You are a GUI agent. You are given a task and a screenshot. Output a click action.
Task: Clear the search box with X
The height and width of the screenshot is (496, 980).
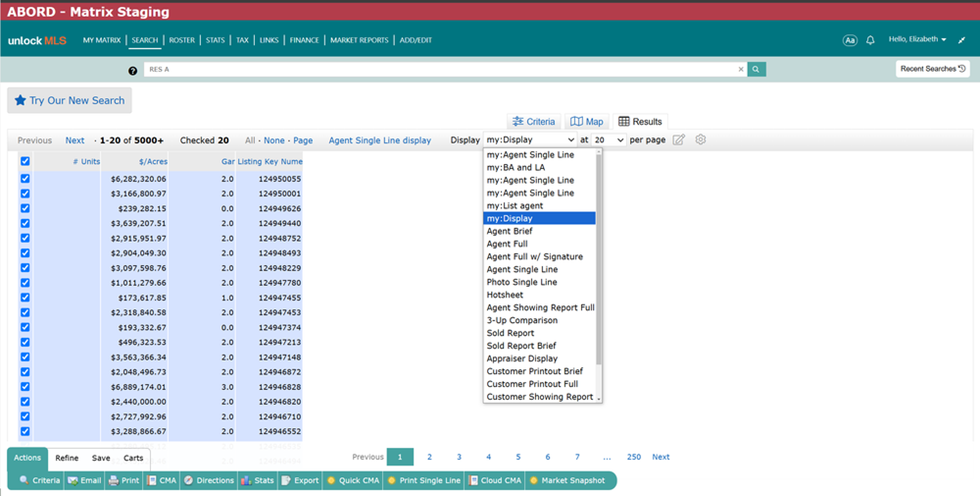[741, 69]
